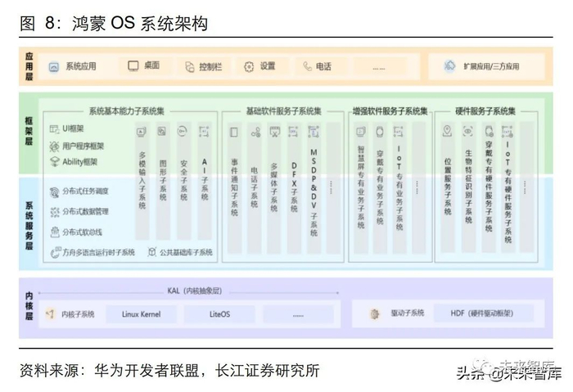Image resolution: width=573 pixels, height=392 pixels.
Task: Click the icon beside 方舟多语言运行时子系统
Action: pyautogui.click(x=55, y=252)
